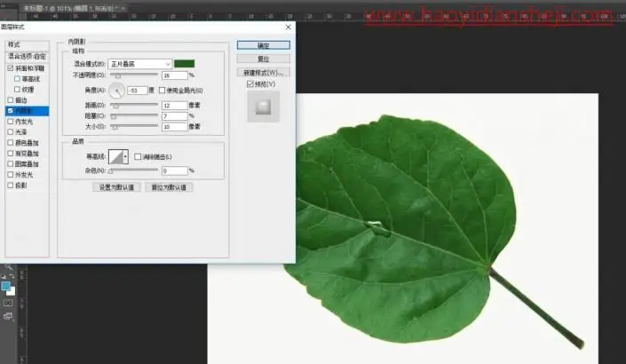Image resolution: width=626 pixels, height=364 pixels.
Task: Click the distance value field showing 12
Action: click(x=174, y=106)
